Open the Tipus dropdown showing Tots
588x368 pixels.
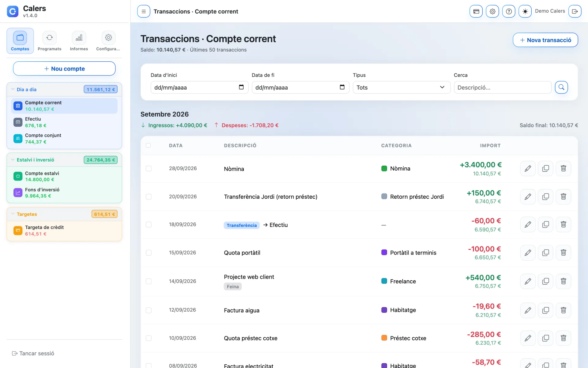(401, 87)
